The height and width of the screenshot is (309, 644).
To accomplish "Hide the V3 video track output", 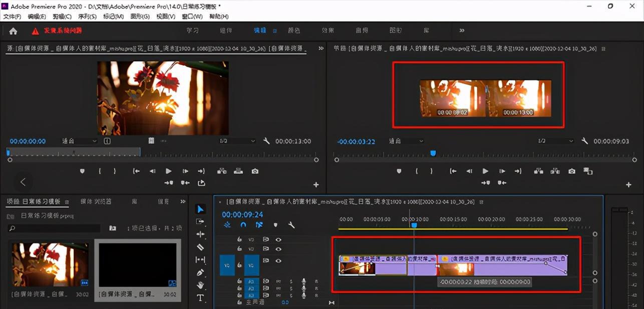I will tap(278, 239).
